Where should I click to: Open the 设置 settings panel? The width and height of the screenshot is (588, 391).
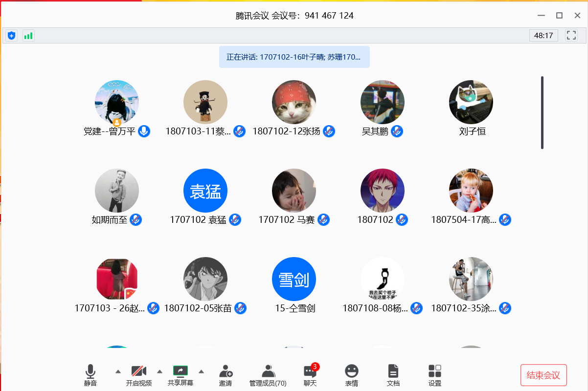click(434, 375)
